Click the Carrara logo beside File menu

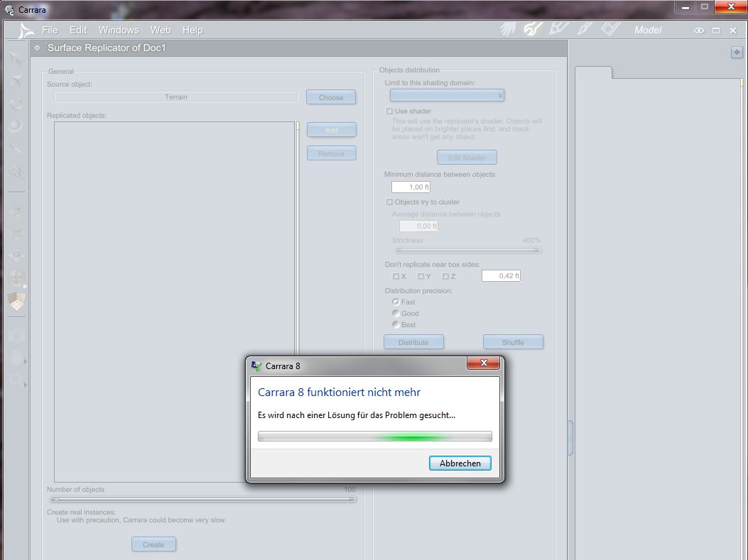[x=26, y=31]
